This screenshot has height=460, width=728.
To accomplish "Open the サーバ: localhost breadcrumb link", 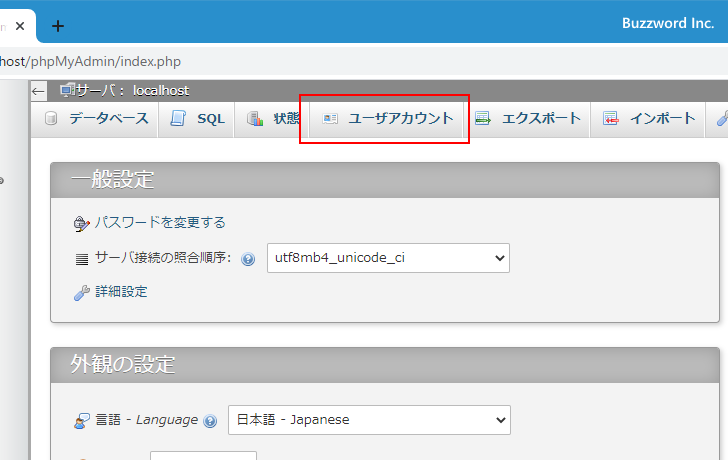I will click(x=133, y=91).
